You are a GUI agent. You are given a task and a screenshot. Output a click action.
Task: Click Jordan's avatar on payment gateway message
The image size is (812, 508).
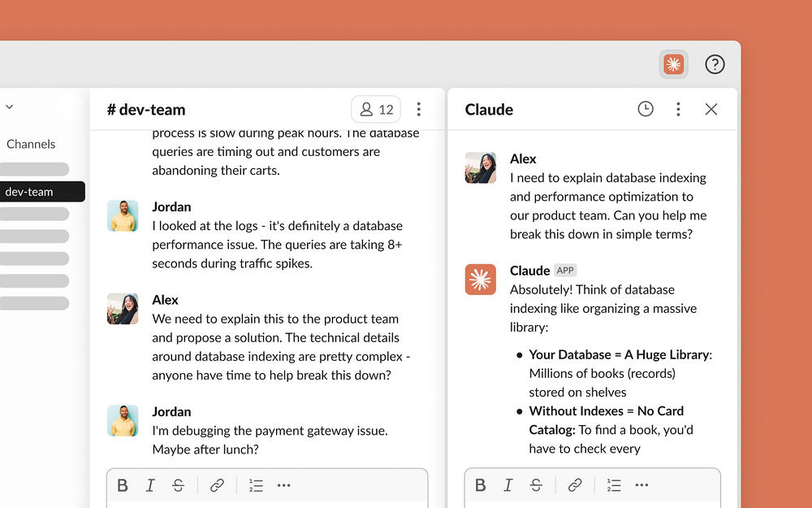[x=123, y=420]
